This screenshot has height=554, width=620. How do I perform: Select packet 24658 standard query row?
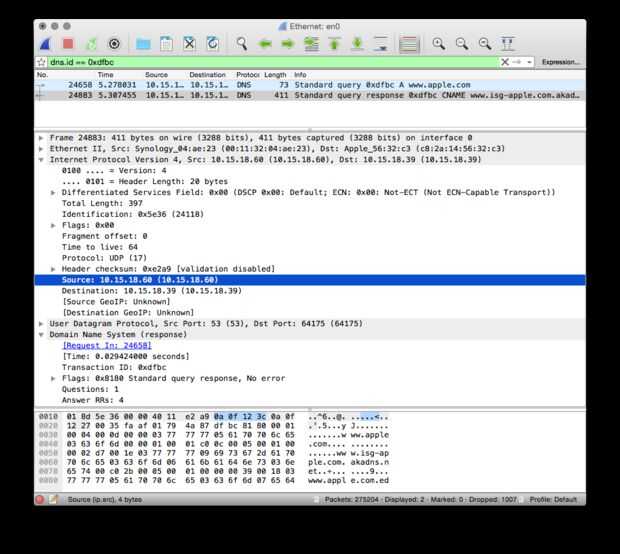pos(310,85)
